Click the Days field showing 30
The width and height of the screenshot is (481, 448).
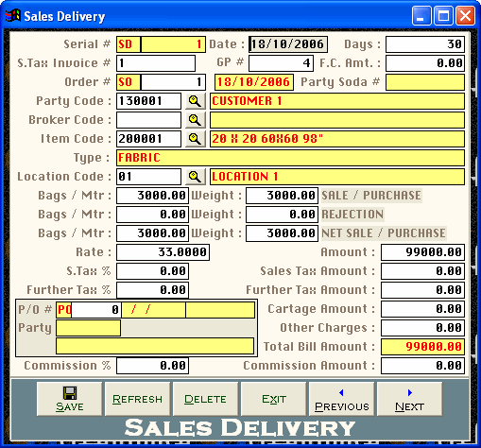pyautogui.click(x=425, y=44)
